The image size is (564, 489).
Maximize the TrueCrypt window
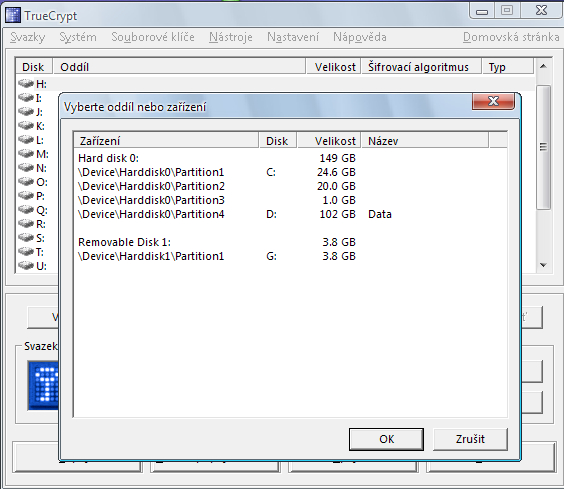pyautogui.click(x=507, y=11)
